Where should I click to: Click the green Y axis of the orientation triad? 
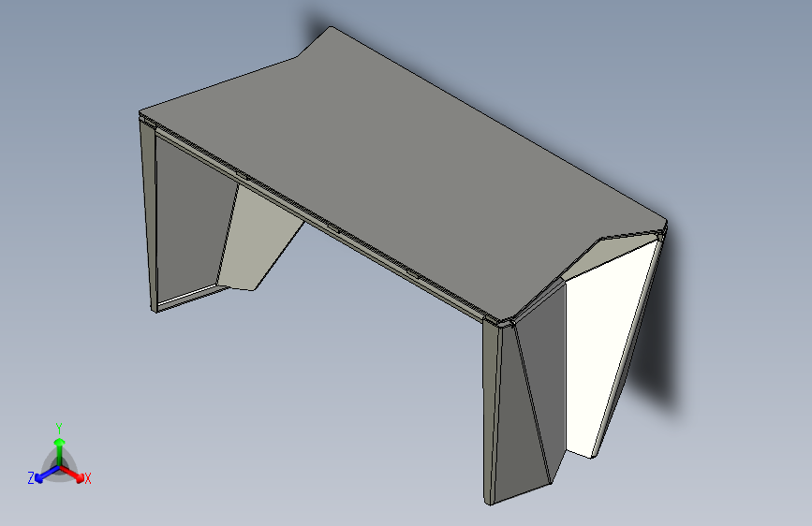tap(60, 451)
